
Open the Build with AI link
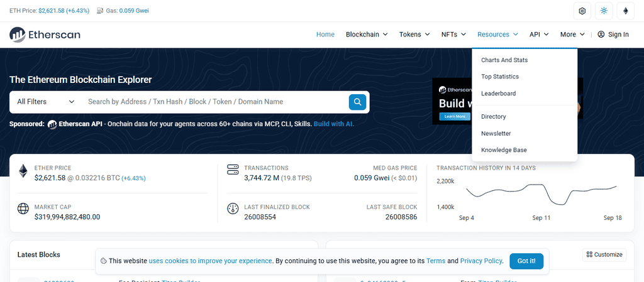[x=333, y=124]
